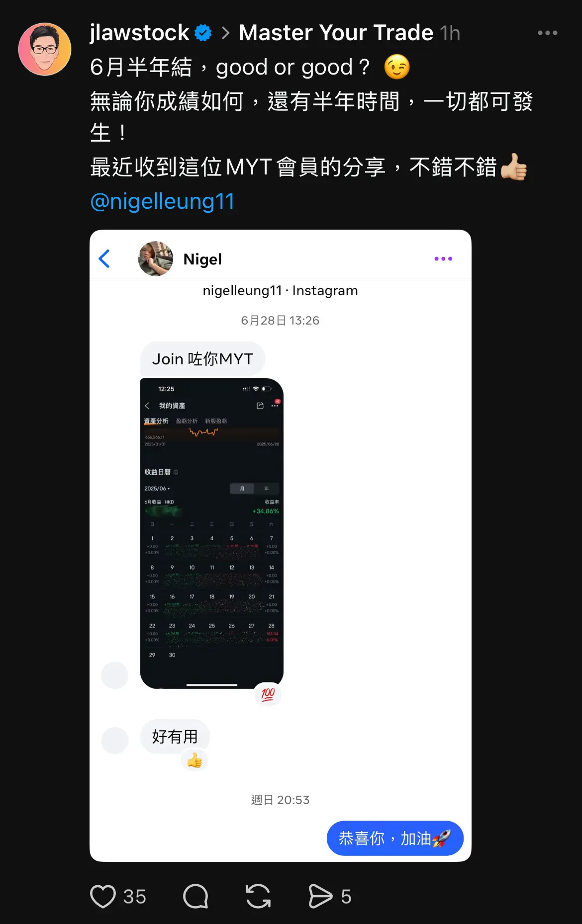This screenshot has height=924, width=582.
Task: Open the Master Your Trade community
Action: pos(336,33)
